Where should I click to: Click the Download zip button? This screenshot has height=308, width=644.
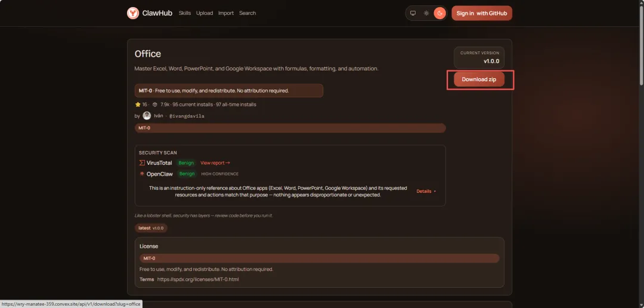click(479, 79)
